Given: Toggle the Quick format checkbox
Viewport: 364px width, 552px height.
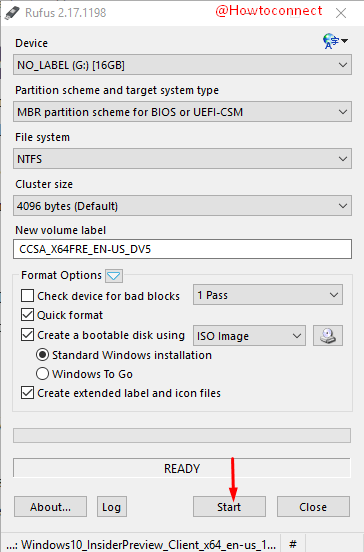Looking at the screenshot, I should (x=27, y=315).
